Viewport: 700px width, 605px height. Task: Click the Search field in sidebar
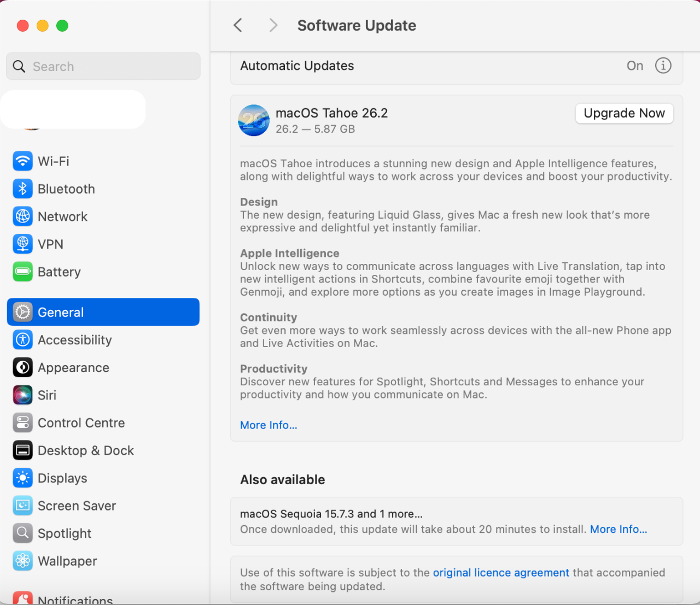click(x=104, y=67)
